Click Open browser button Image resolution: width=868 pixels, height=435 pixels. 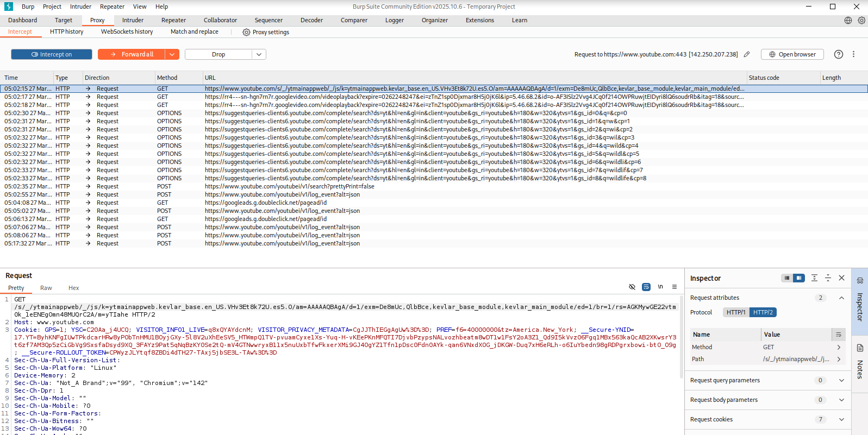tap(792, 54)
